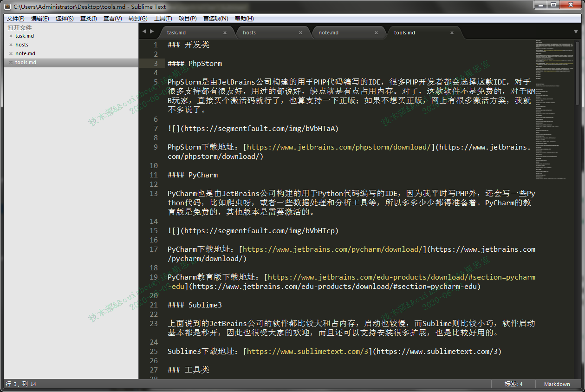585x392 pixels.
Task: Go to previous tab with left arrow
Action: [x=144, y=31]
